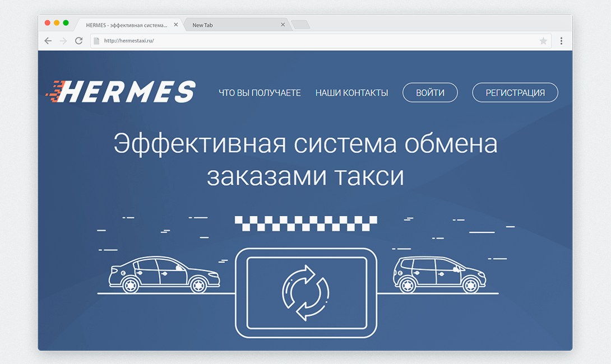Viewport: 611px width, 364px height.
Task: Close the New Tab tab
Action: pyautogui.click(x=283, y=25)
